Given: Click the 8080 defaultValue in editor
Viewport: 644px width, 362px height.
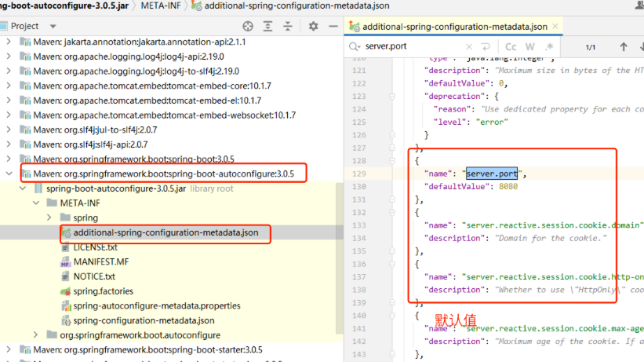Looking at the screenshot, I should [x=508, y=187].
